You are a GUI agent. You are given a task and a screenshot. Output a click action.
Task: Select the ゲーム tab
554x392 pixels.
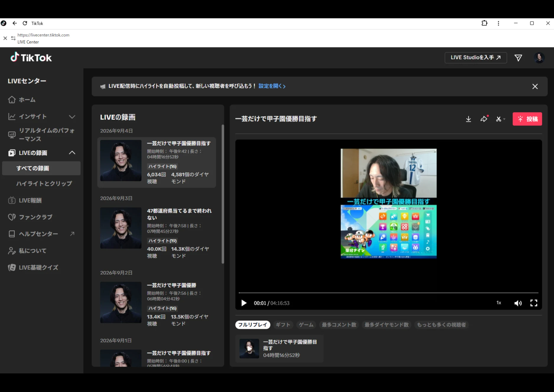point(306,325)
